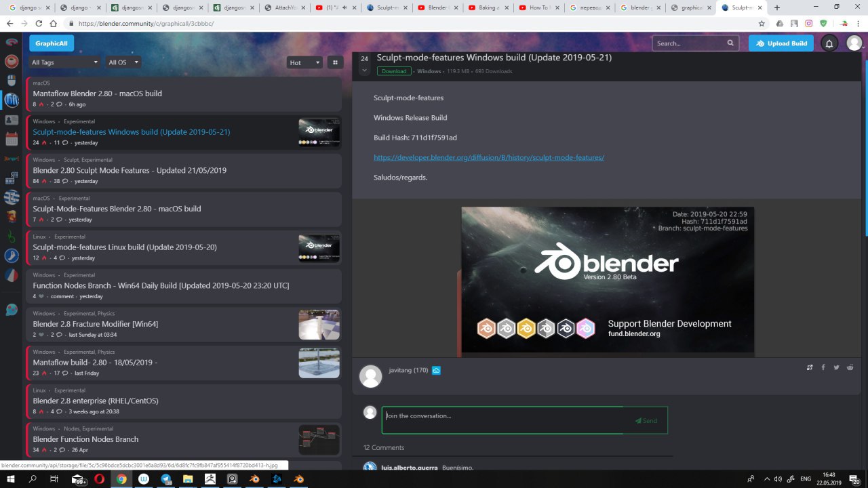
Task: Open the Windows Start menu
Action: point(12,479)
